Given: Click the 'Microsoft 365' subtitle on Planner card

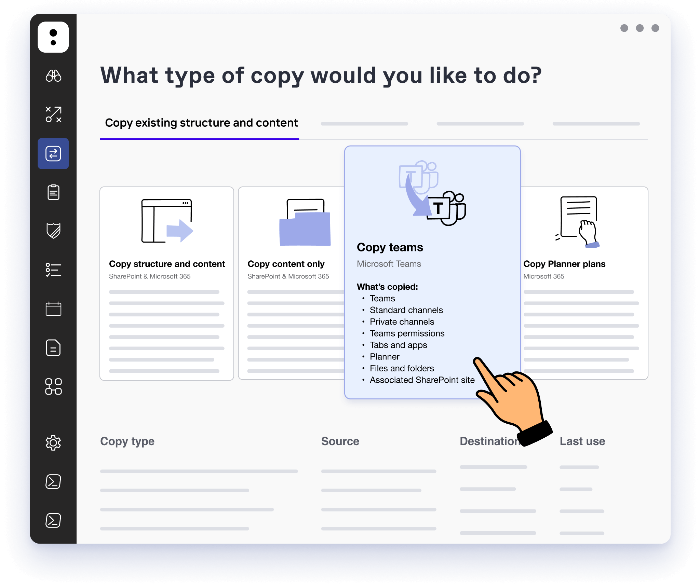Looking at the screenshot, I should [x=544, y=276].
